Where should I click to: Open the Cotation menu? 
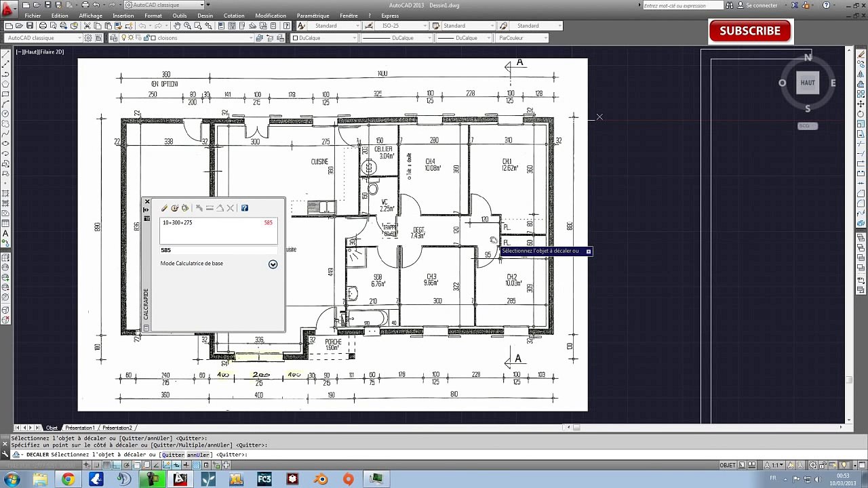point(234,16)
